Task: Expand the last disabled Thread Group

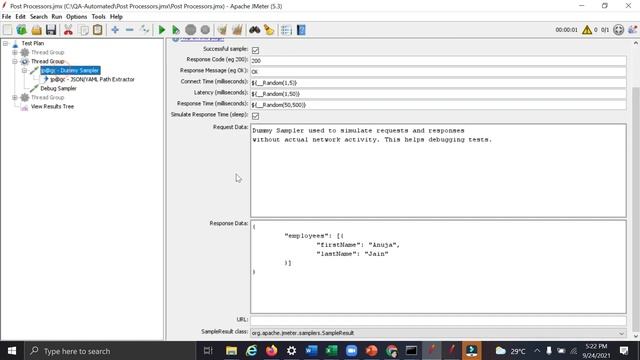Action: point(15,97)
